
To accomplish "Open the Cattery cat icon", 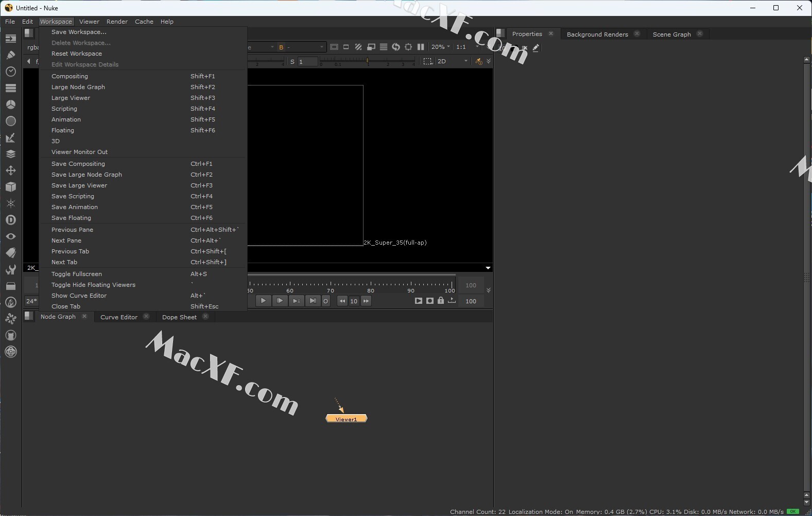I will point(10,335).
